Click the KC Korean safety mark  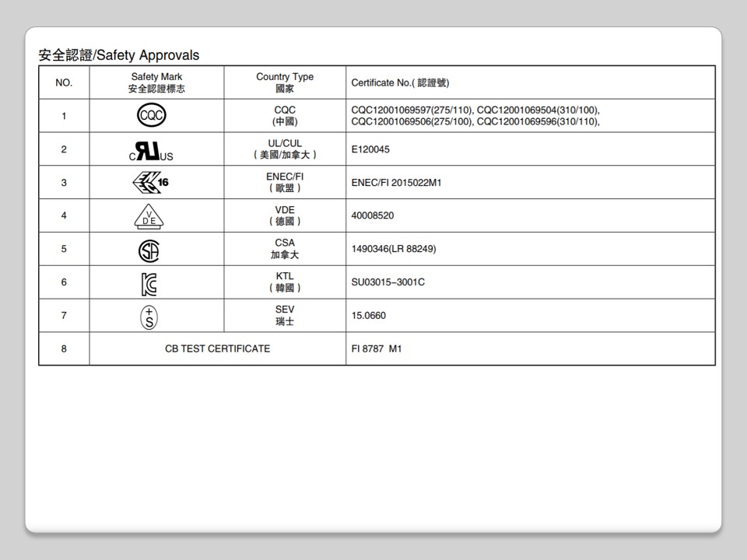[149, 284]
